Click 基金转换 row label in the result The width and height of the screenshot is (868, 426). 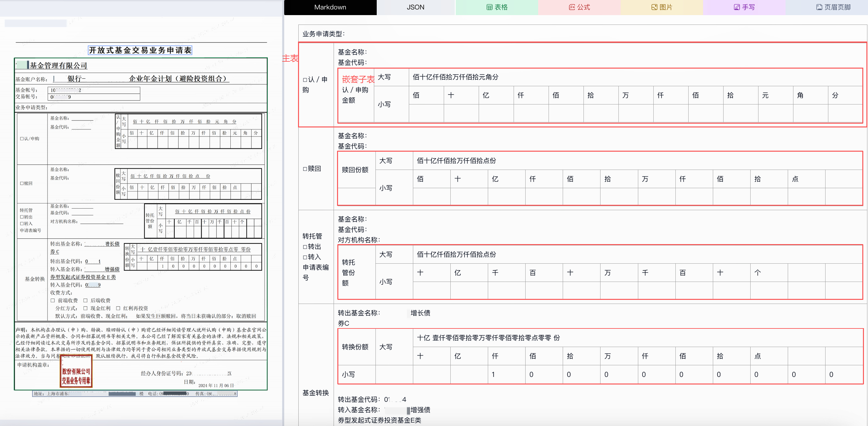click(x=315, y=393)
